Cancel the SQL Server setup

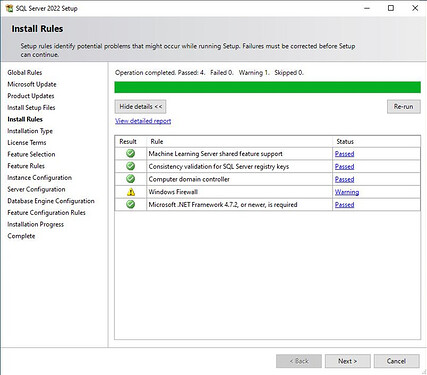click(x=397, y=361)
